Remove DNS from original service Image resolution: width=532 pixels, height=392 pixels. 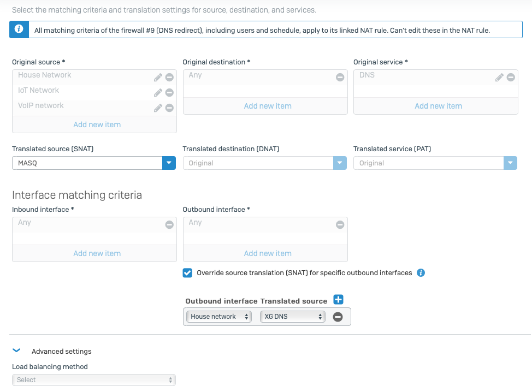(x=511, y=78)
